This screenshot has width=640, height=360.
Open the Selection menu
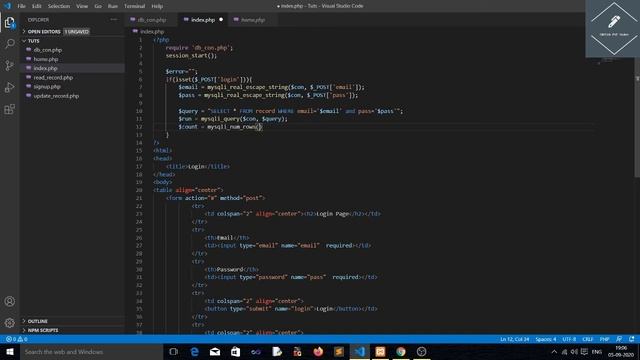pyautogui.click(x=59, y=6)
